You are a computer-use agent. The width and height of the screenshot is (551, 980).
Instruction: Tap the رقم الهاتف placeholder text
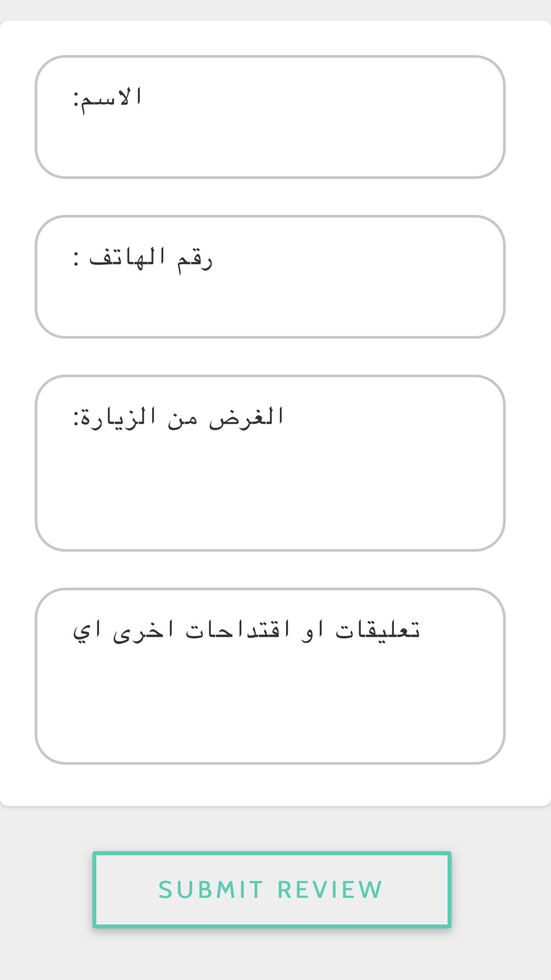[x=143, y=258]
